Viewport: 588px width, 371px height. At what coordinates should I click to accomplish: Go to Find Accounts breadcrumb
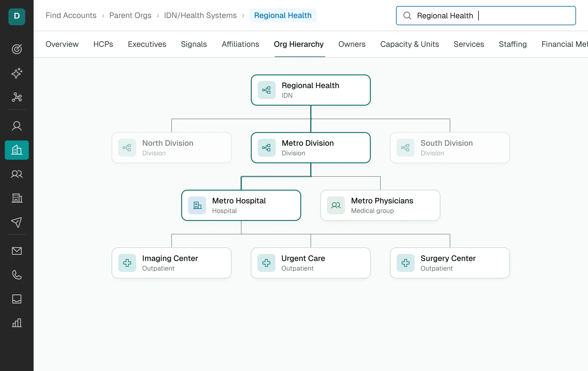[71, 15]
